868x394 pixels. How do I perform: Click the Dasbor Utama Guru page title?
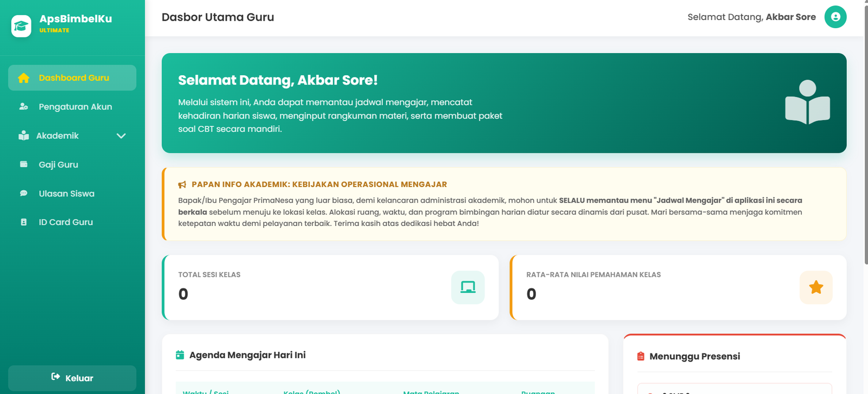[218, 17]
